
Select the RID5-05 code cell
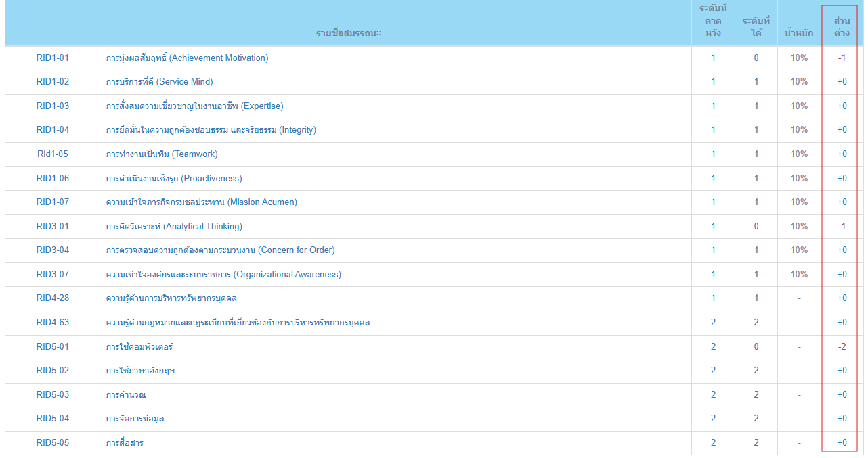coord(53,443)
